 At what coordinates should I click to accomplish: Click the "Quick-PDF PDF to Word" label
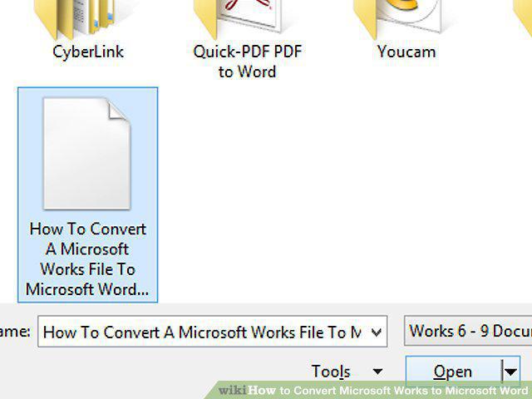(248, 62)
